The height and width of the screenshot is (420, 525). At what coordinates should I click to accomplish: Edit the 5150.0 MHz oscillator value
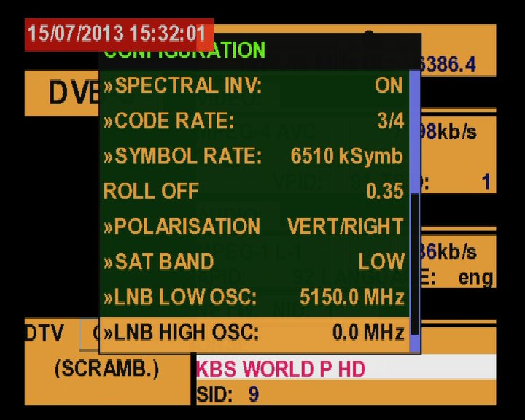click(351, 297)
